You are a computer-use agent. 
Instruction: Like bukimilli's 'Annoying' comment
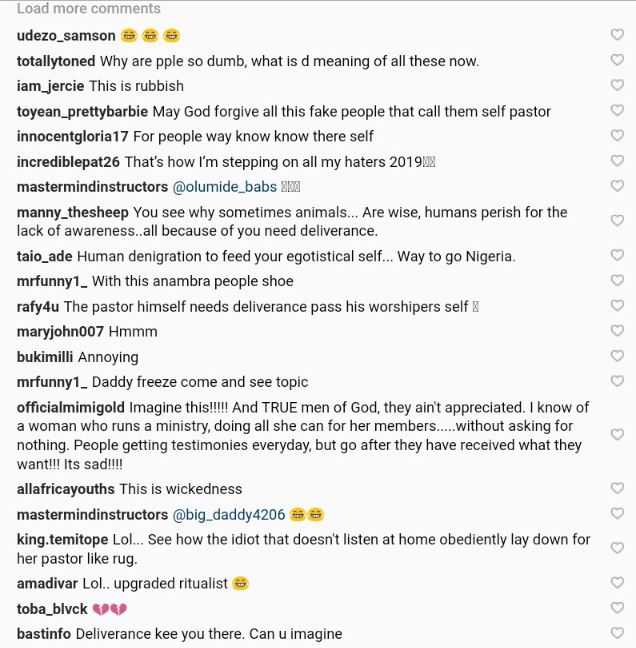617,357
